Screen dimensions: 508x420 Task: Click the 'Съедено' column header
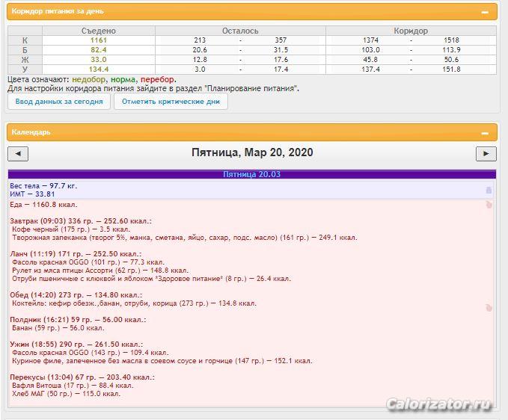pos(99,31)
